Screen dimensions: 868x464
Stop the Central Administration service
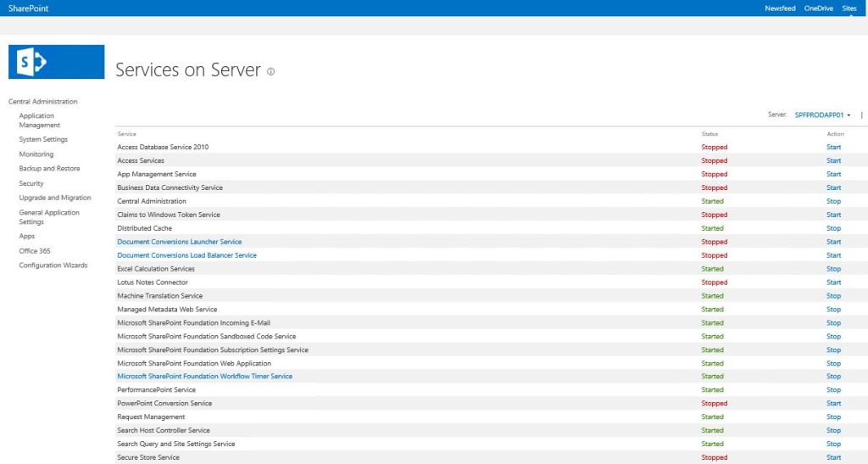click(x=834, y=201)
